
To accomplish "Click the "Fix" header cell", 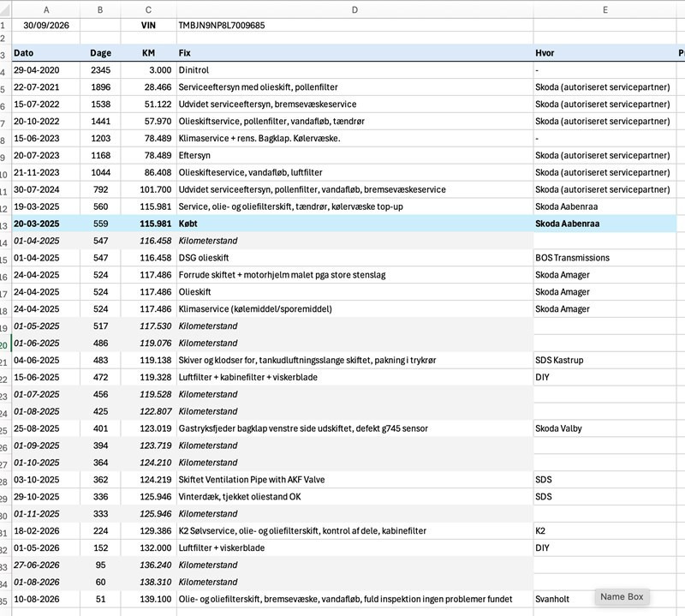I will tap(354, 53).
